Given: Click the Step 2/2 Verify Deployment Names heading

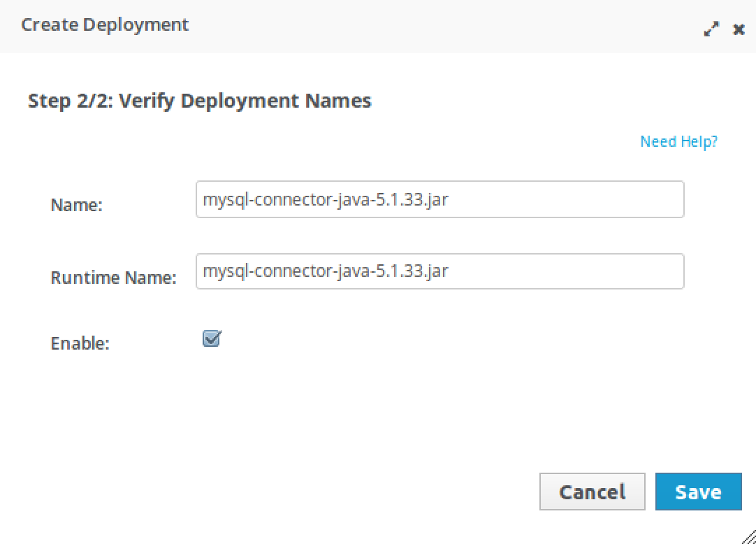Looking at the screenshot, I should pos(200,101).
